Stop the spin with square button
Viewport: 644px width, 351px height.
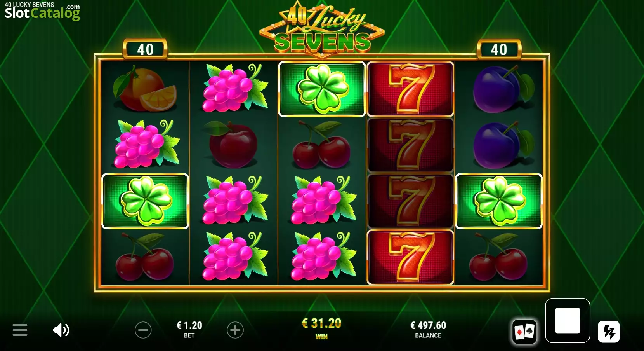click(x=568, y=321)
